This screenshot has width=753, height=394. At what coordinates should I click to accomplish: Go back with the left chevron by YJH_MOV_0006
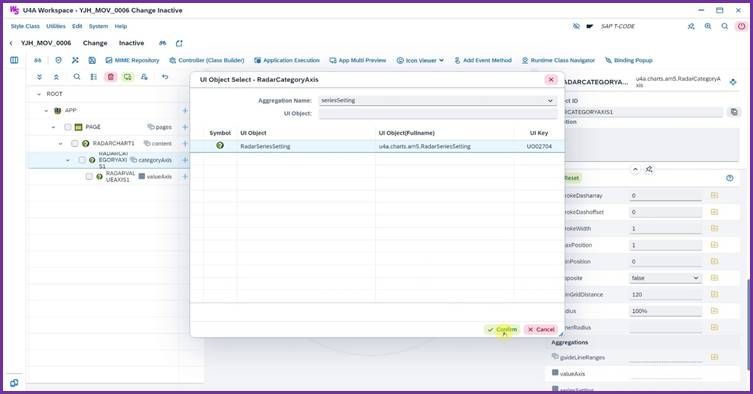[11, 43]
